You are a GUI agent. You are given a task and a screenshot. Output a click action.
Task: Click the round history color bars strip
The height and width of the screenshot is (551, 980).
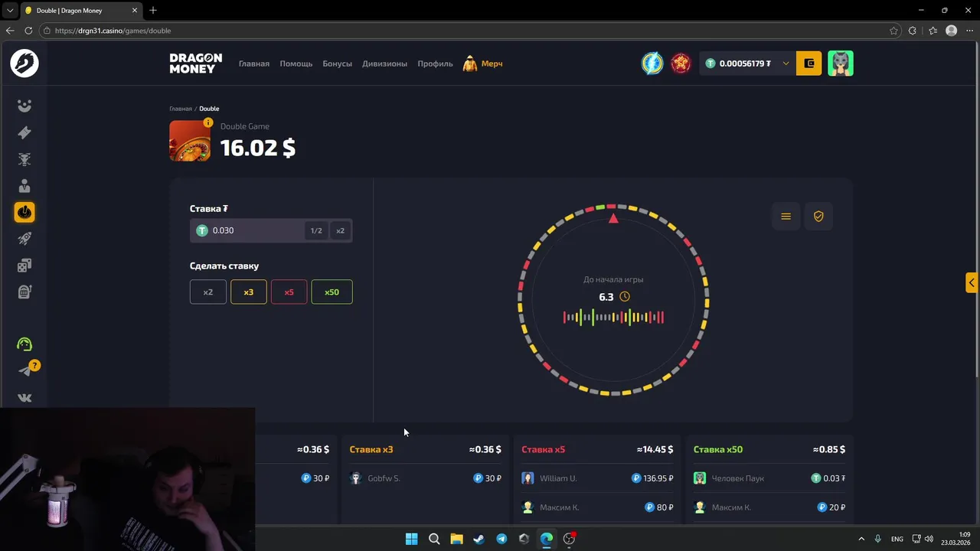pyautogui.click(x=613, y=317)
